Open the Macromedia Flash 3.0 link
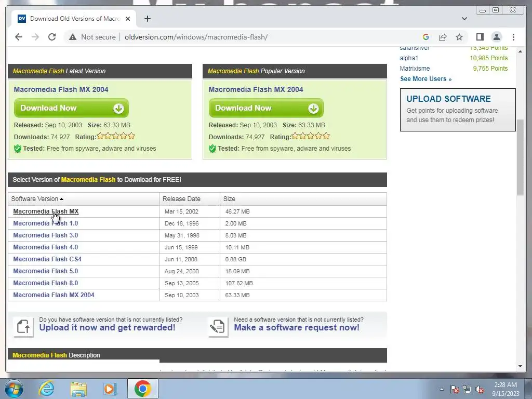The height and width of the screenshot is (399, 532). pos(46,235)
